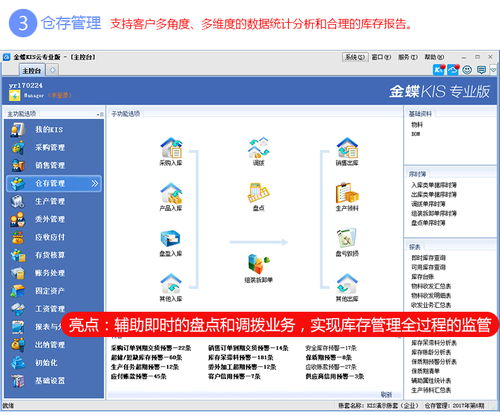The width and height of the screenshot is (500, 418).
Task: Open the message chat icon
Action: (481, 70)
